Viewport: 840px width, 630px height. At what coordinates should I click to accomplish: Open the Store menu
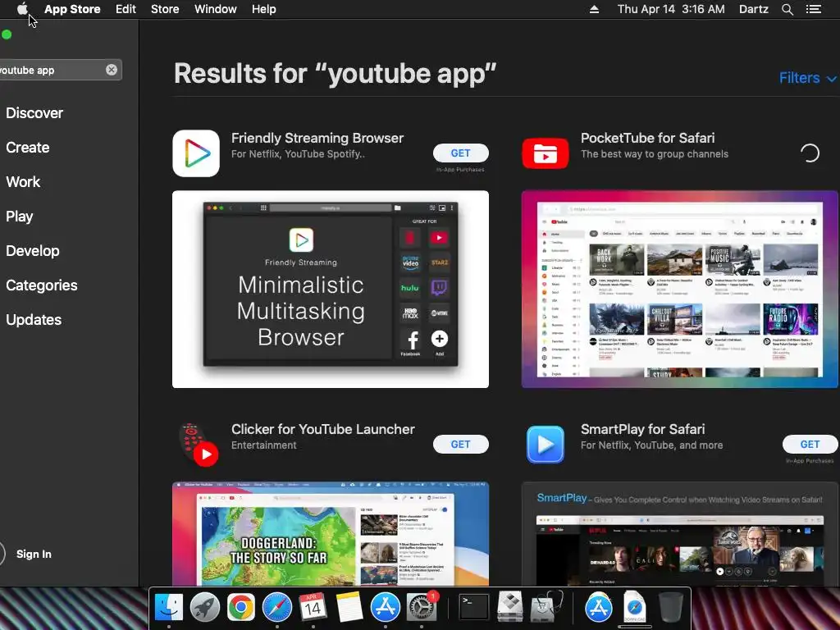[x=165, y=9]
